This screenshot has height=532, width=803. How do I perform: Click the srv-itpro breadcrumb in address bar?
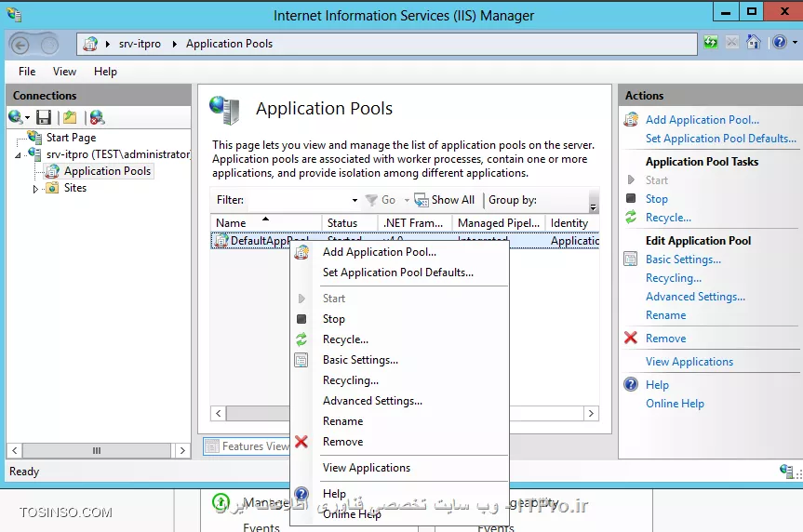[140, 44]
